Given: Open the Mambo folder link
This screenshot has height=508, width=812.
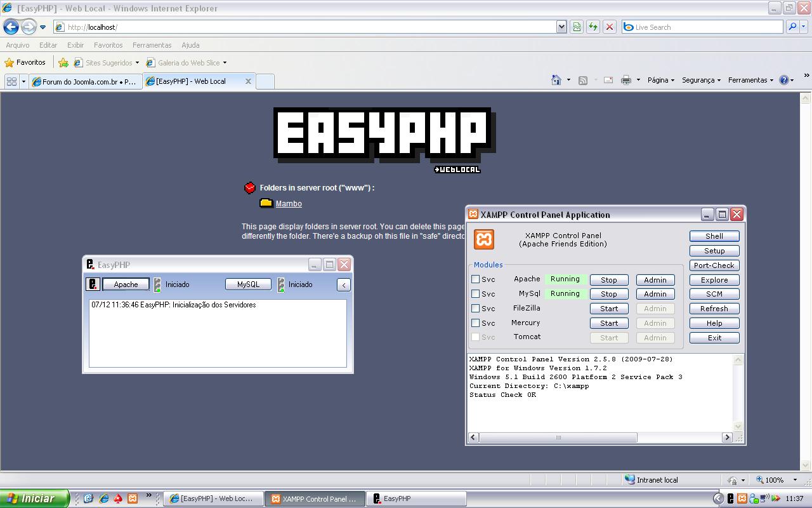Looking at the screenshot, I should (289, 203).
